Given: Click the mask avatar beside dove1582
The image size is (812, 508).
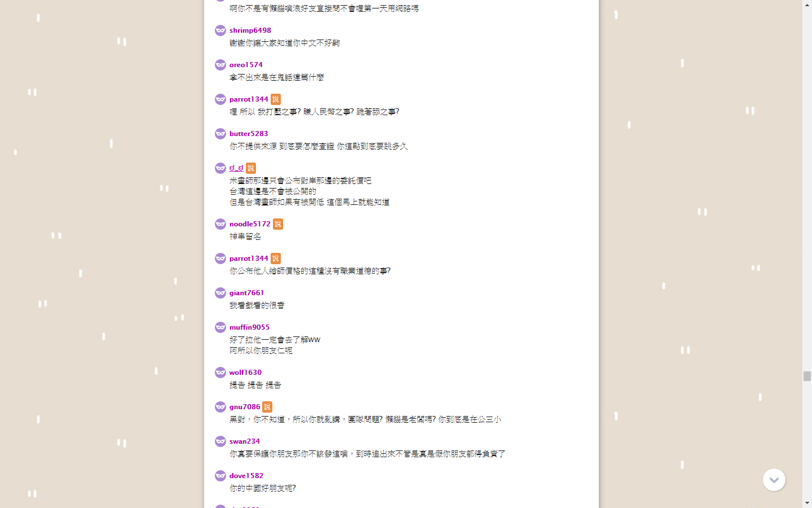Looking at the screenshot, I should coord(220,476).
